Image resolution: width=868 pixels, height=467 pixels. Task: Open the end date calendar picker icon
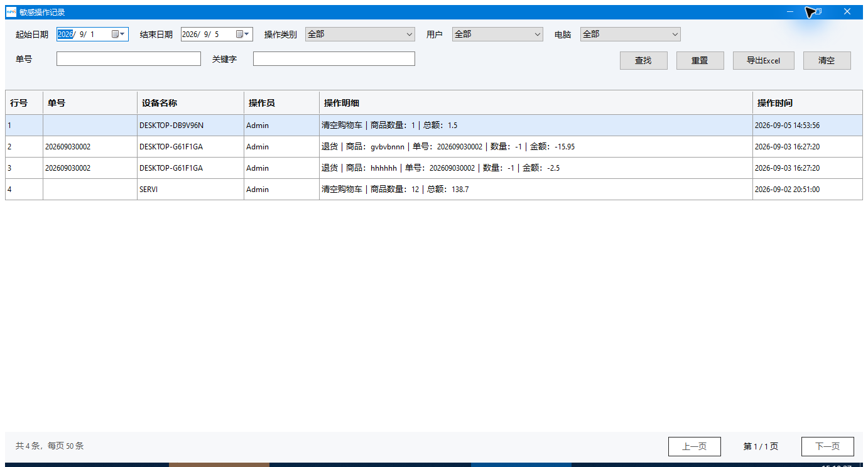coord(243,35)
